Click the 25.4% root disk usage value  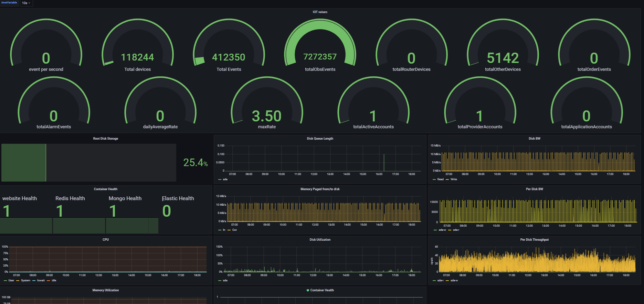tap(195, 163)
